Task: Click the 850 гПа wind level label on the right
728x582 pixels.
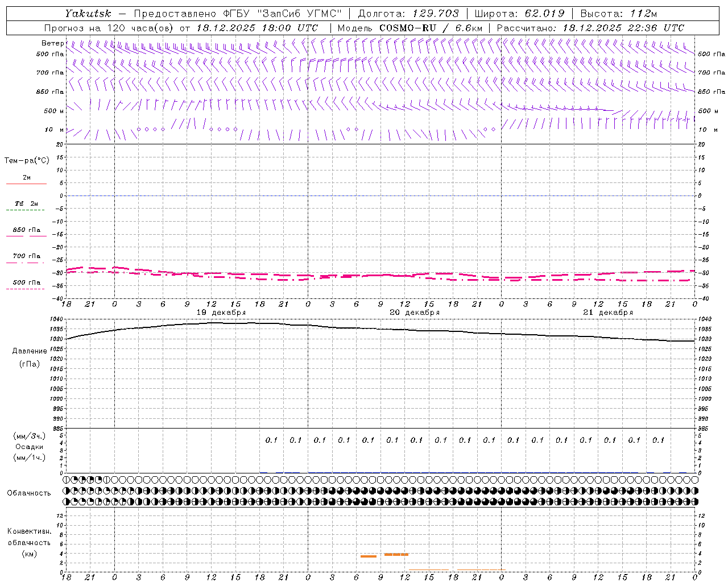Action: 712,92
